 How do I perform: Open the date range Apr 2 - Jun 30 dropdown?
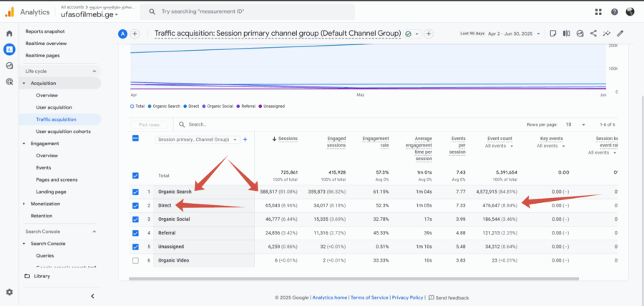514,34
